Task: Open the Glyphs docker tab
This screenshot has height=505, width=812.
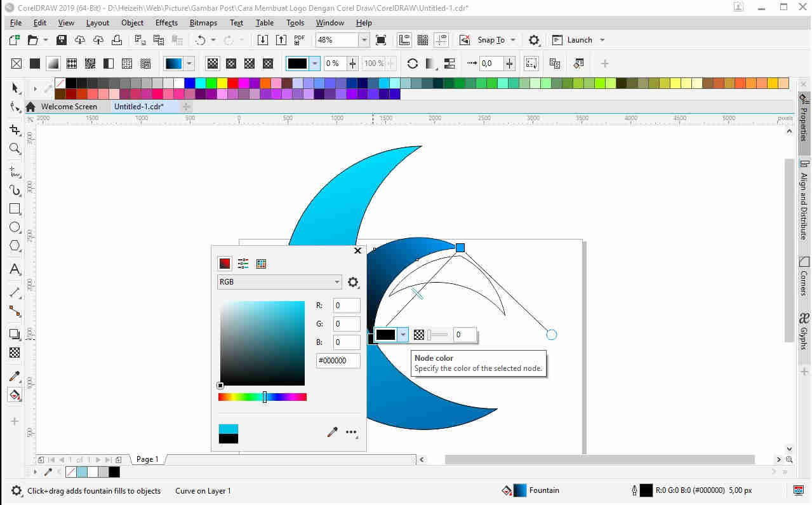Action: 804,332
